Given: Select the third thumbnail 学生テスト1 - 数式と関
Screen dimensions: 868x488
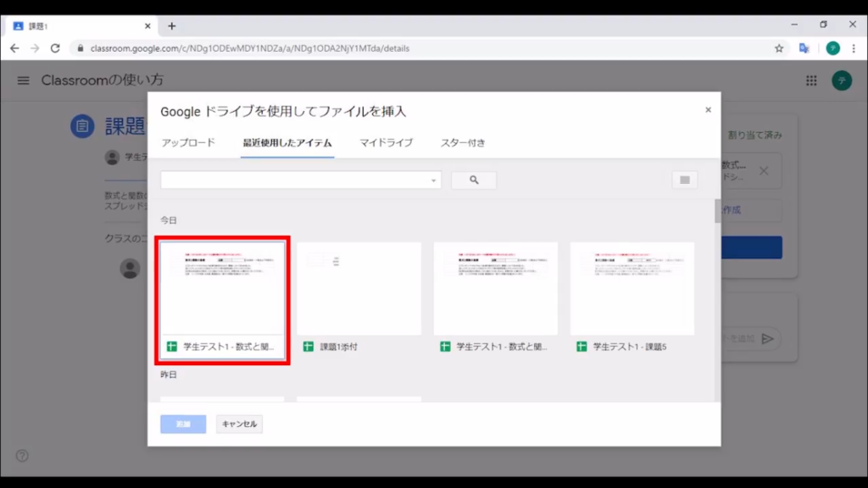Looking at the screenshot, I should (x=495, y=288).
